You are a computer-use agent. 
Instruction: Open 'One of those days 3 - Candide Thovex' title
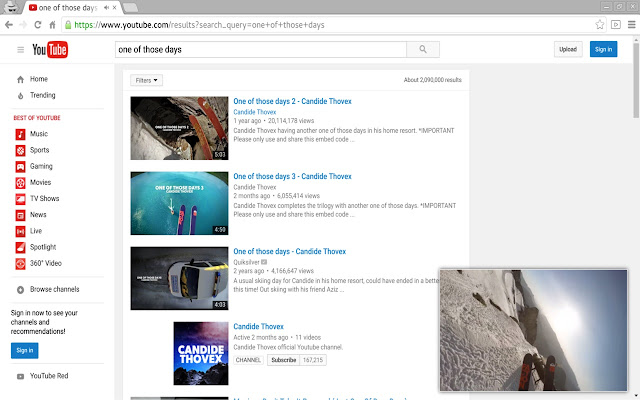(x=292, y=176)
